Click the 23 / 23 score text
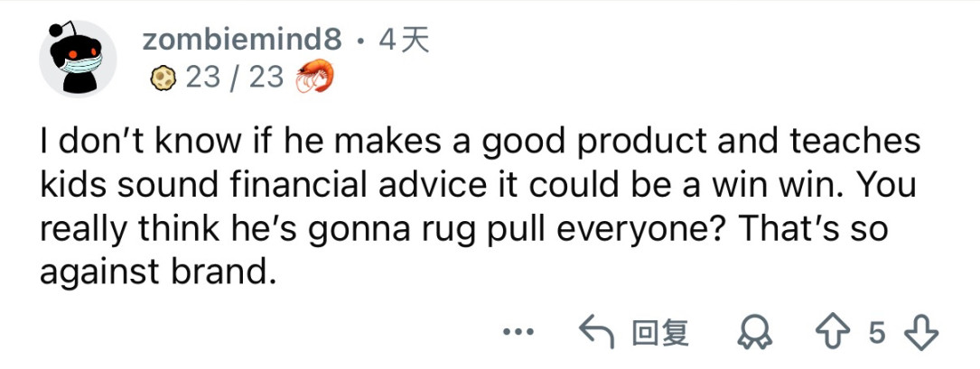Viewport: 980px width, 369px height. 235,78
